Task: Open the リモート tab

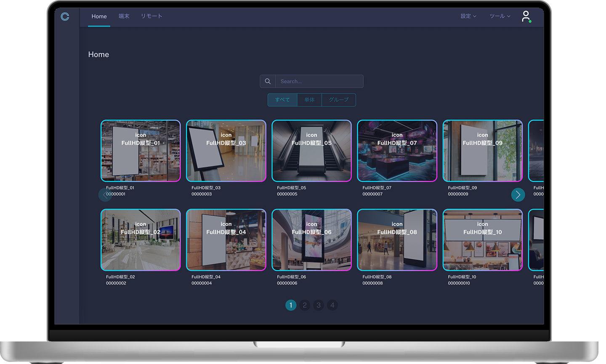Action: click(x=151, y=16)
